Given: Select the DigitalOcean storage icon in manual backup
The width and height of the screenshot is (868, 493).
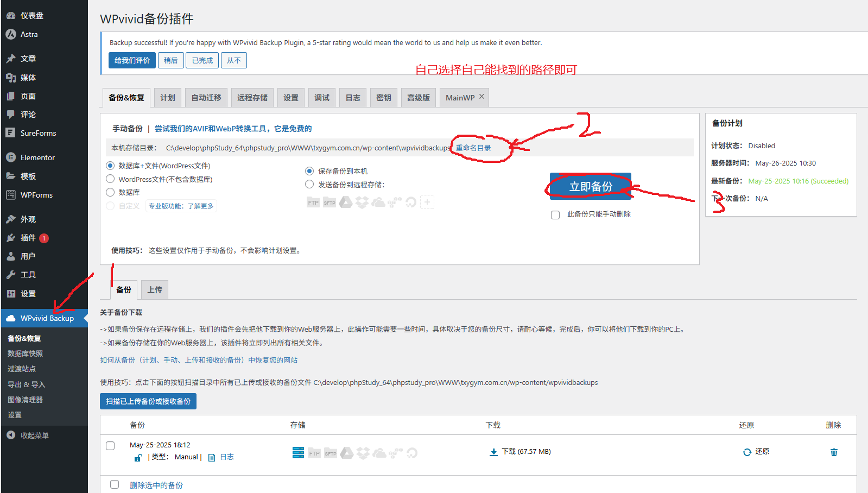Looking at the screenshot, I should (411, 203).
